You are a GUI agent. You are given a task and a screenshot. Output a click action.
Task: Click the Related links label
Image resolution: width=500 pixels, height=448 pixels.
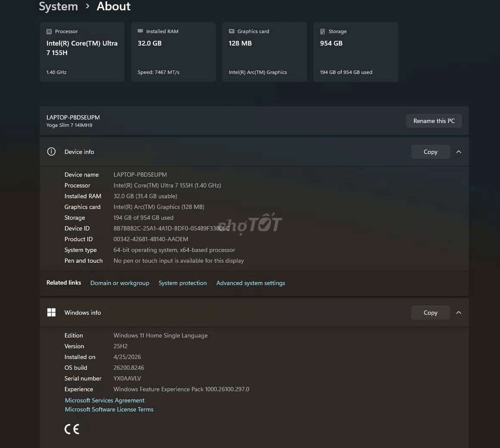(x=64, y=283)
